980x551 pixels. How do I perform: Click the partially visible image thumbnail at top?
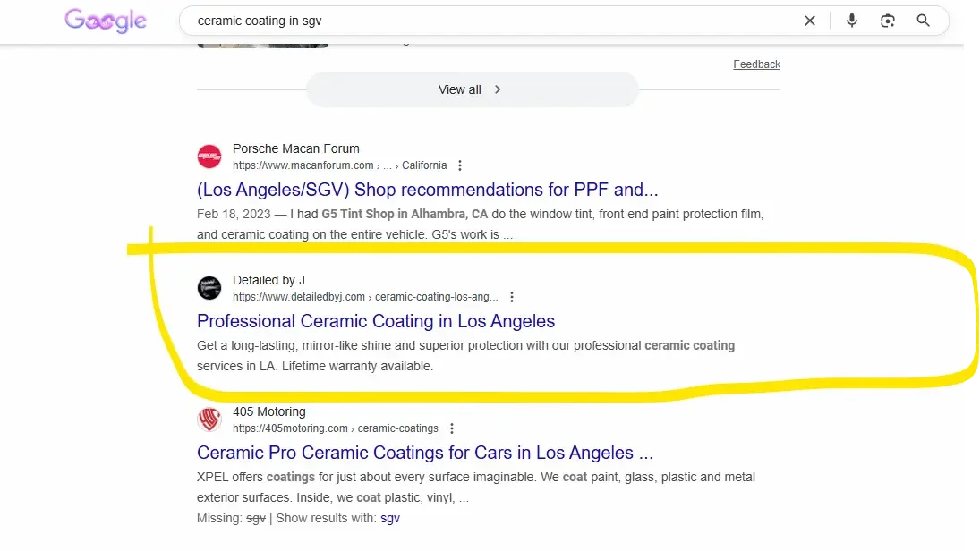coord(262,45)
